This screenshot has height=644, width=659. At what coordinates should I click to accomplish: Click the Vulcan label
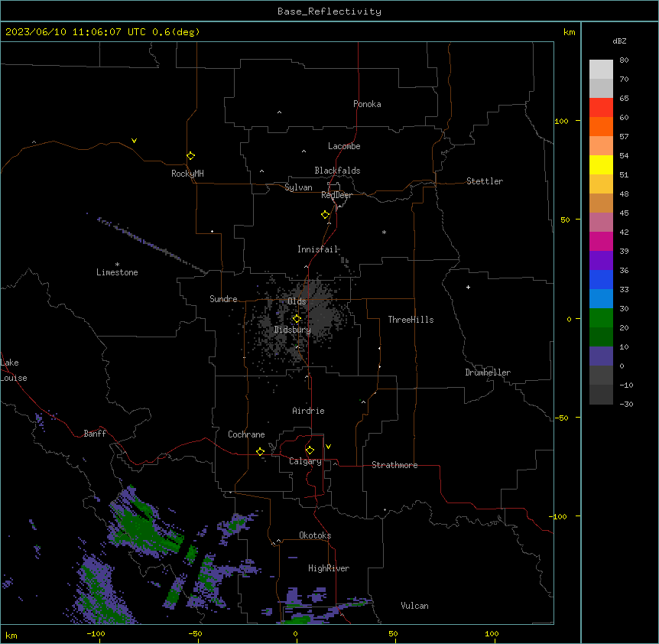[415, 606]
